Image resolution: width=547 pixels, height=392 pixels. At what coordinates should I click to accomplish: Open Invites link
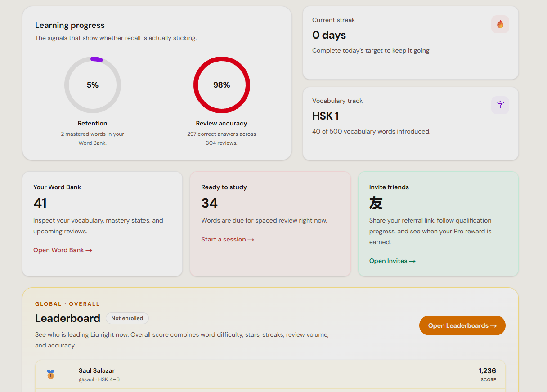coord(392,261)
